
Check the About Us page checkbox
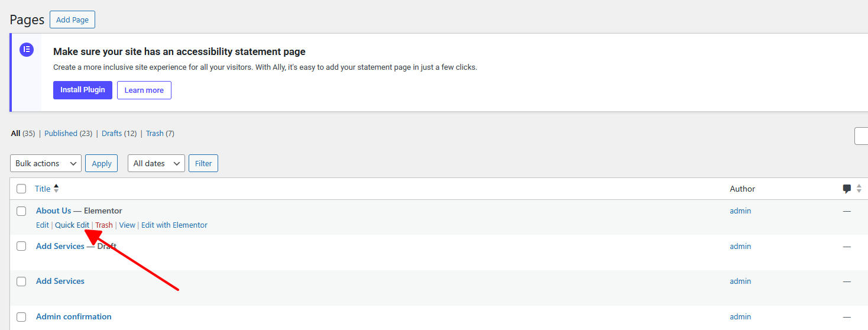[21, 211]
